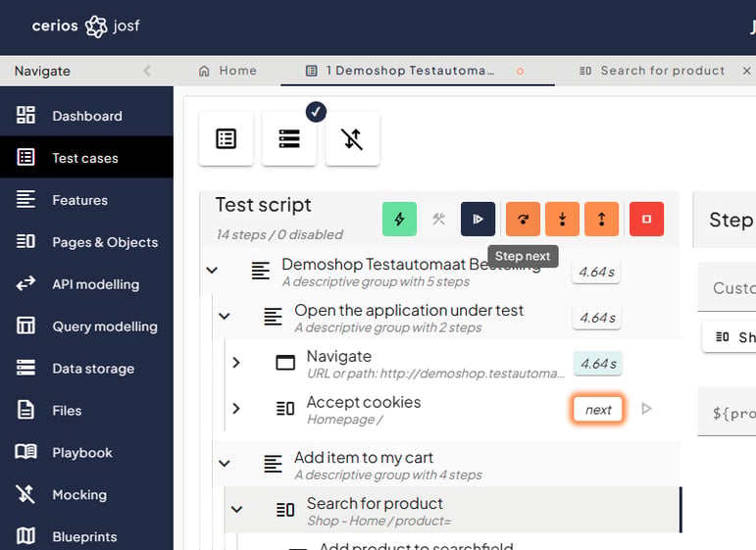The width and height of the screenshot is (756, 550).
Task: Click the red stop button
Action: 646,220
